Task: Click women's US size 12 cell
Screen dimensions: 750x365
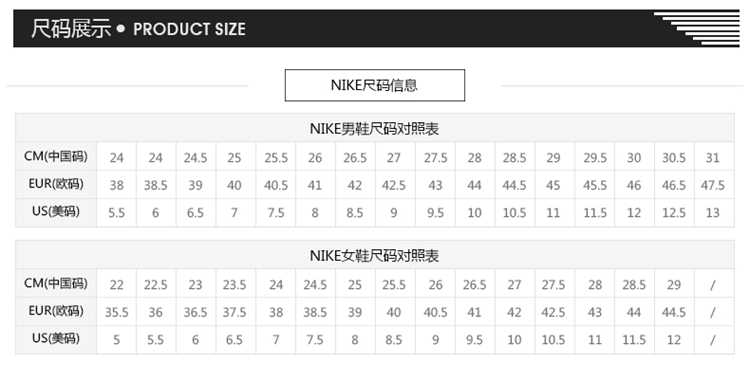Action: [674, 340]
